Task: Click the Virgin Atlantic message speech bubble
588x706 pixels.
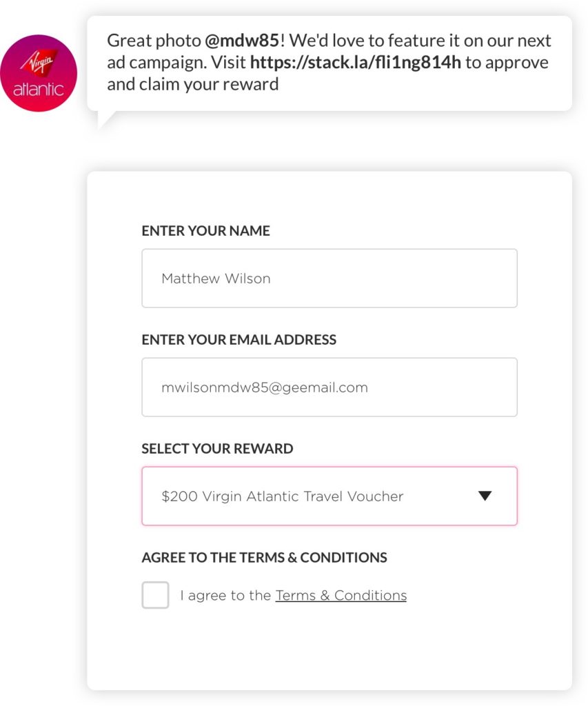Action: 330,63
